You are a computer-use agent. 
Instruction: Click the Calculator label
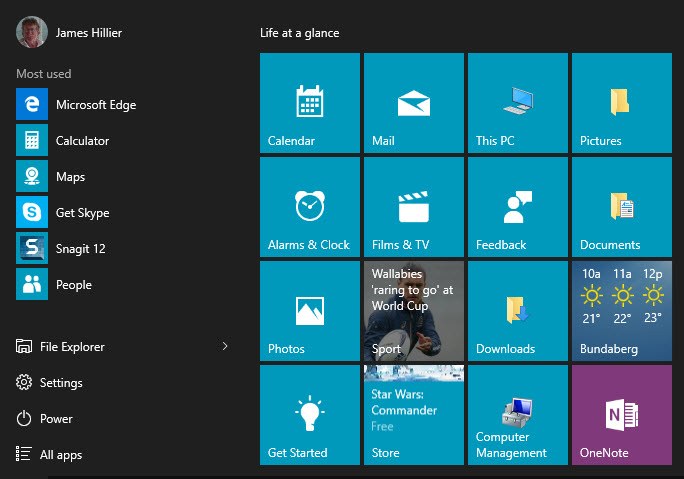[x=82, y=141]
